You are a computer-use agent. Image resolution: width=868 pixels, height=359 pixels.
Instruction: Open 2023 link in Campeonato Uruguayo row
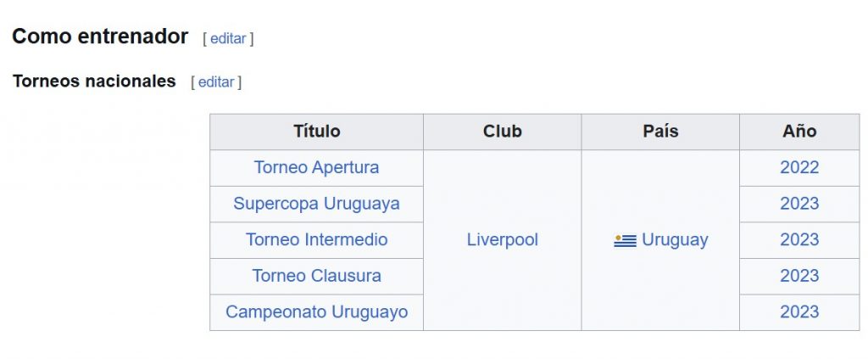(x=799, y=312)
